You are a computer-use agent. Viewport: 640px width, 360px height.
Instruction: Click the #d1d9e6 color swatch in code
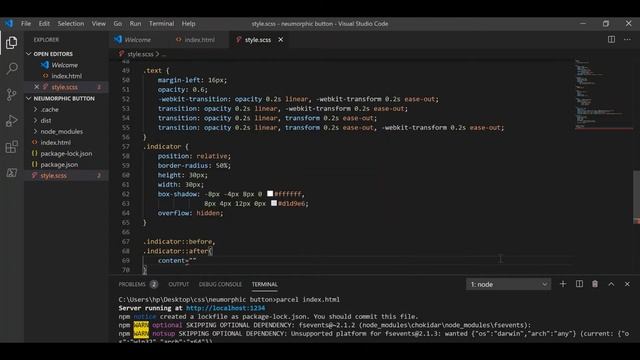[274, 203]
